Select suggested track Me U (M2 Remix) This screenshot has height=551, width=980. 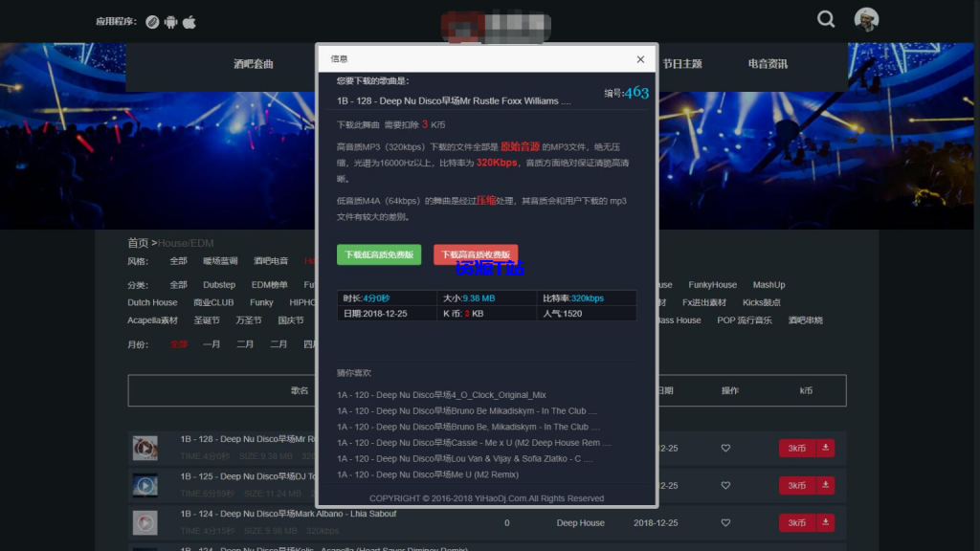point(428,474)
